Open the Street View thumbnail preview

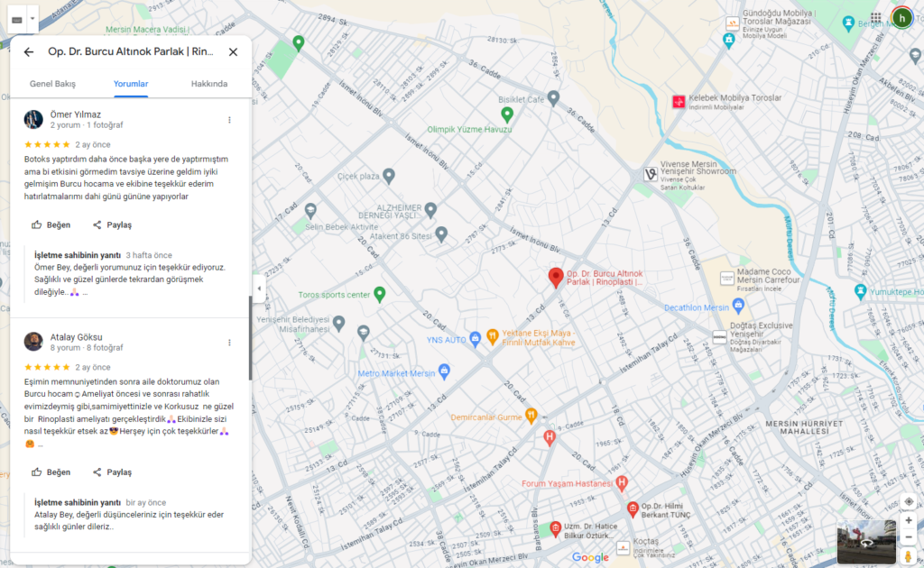[866, 542]
